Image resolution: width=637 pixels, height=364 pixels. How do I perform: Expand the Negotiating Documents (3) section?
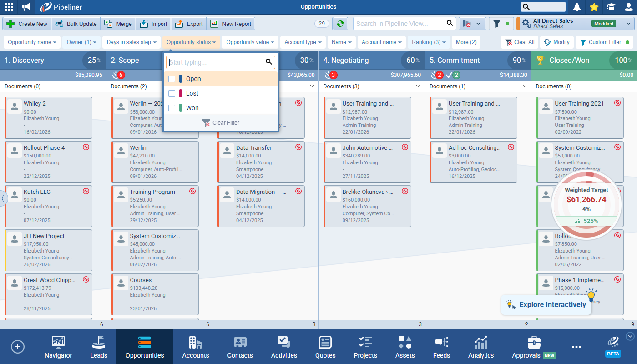[418, 86]
